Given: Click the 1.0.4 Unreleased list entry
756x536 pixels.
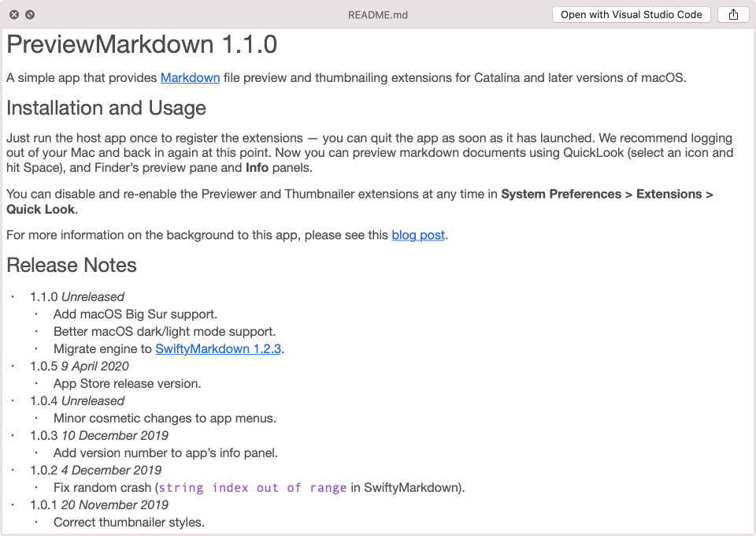Looking at the screenshot, I should (77, 400).
